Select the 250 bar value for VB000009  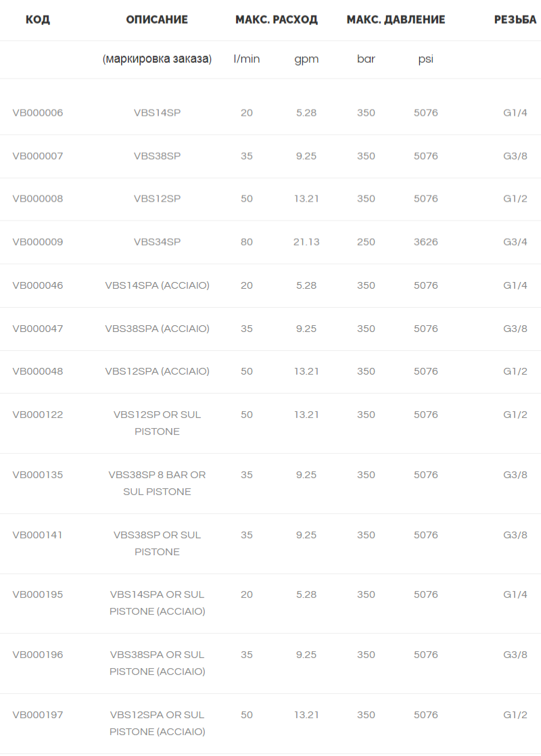click(366, 242)
